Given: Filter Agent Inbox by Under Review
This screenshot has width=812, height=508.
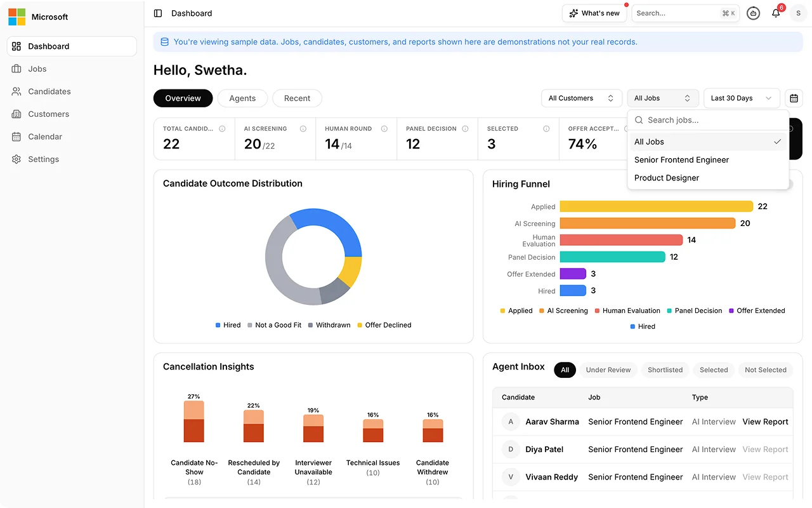Looking at the screenshot, I should click(x=608, y=370).
